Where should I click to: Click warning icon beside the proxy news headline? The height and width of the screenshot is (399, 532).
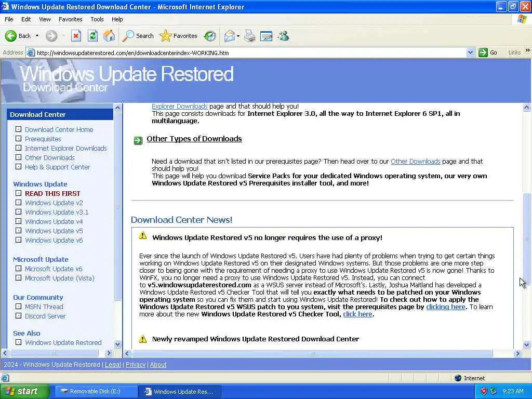[x=143, y=235]
